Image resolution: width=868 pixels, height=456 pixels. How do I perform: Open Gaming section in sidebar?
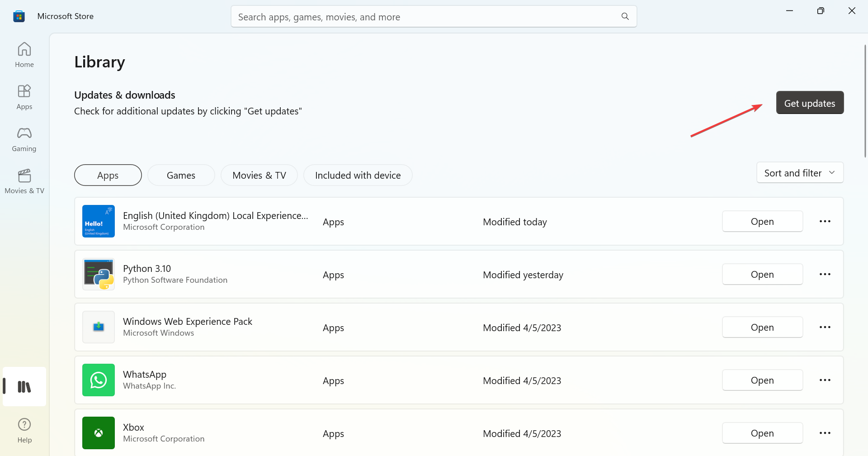tap(24, 139)
